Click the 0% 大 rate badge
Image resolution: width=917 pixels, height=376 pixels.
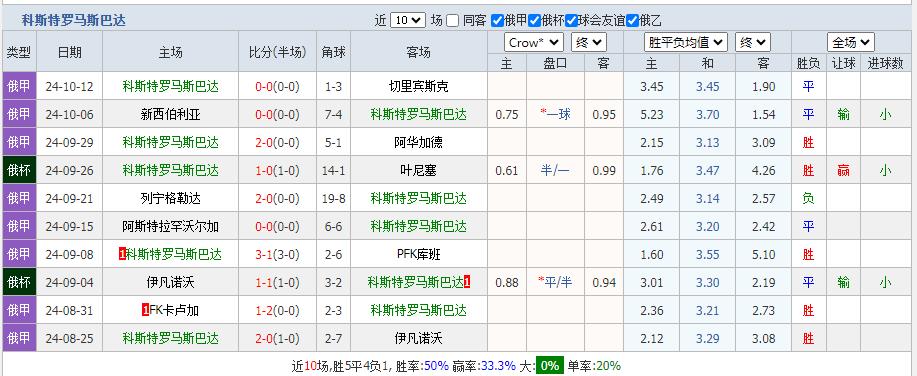(x=549, y=366)
